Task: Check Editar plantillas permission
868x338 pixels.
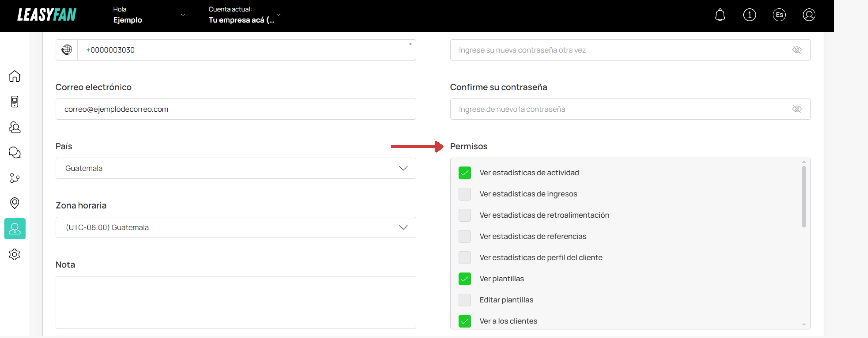Action: 465,300
